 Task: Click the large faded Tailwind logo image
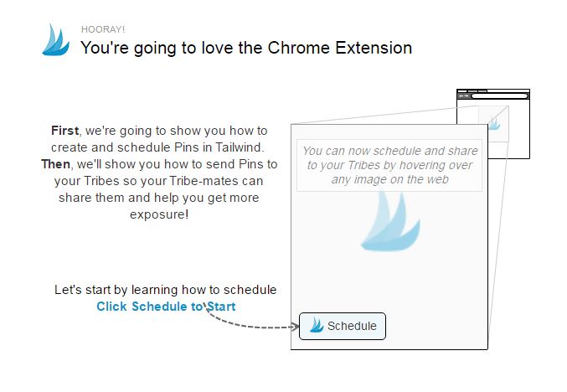[390, 220]
